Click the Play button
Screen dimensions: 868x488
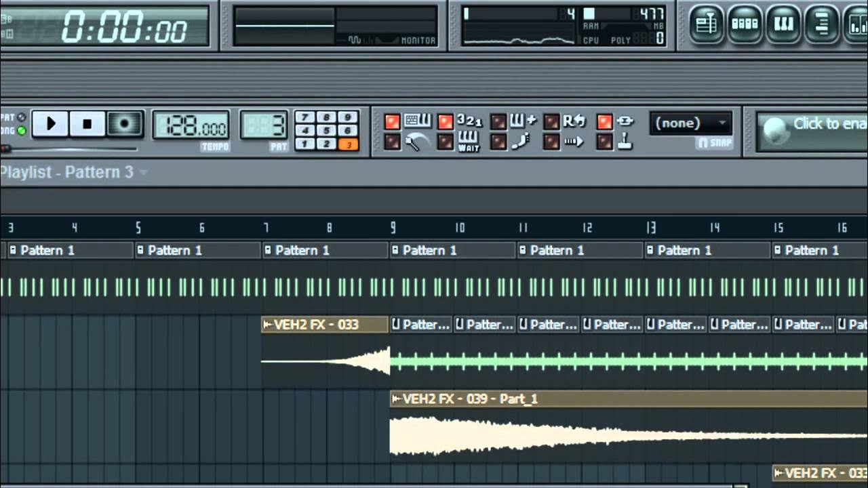coord(50,124)
